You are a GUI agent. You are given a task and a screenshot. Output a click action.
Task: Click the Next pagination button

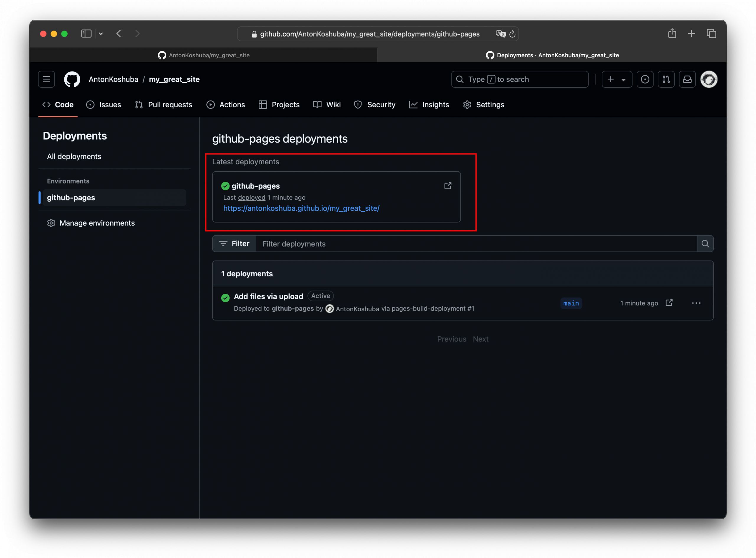(480, 339)
